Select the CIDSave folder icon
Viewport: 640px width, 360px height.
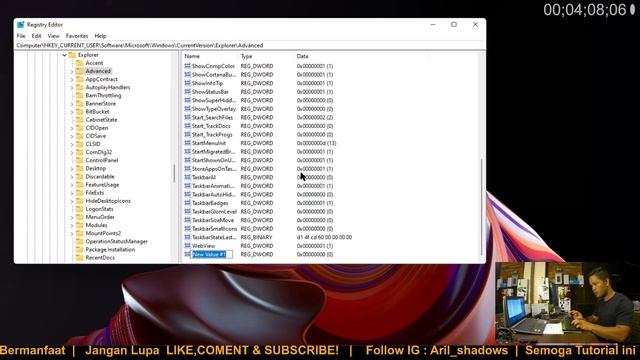[x=80, y=136]
